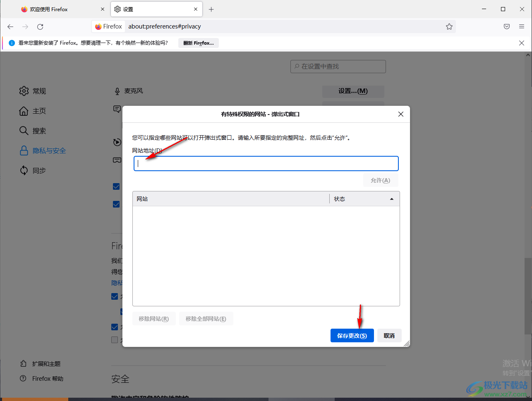Go back using the back arrow

10,26
